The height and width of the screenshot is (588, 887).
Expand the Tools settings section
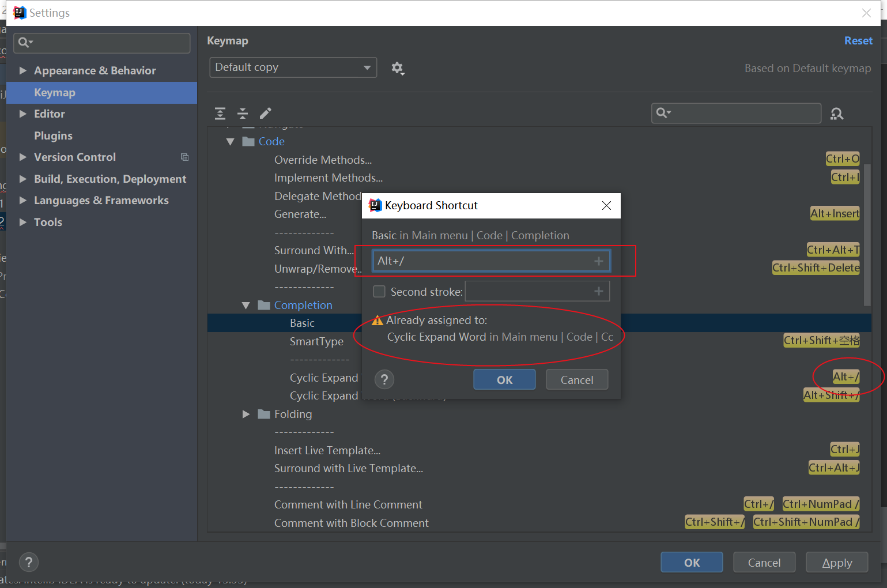23,222
